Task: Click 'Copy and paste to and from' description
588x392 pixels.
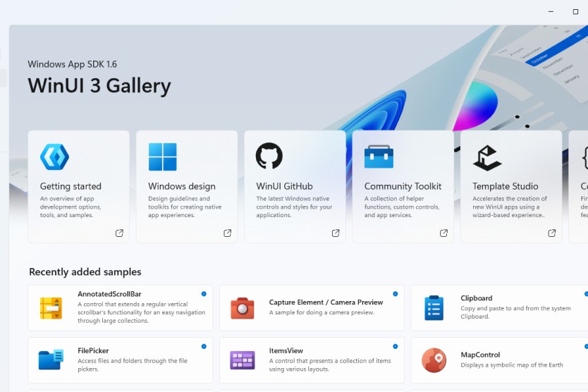Action: 515,312
